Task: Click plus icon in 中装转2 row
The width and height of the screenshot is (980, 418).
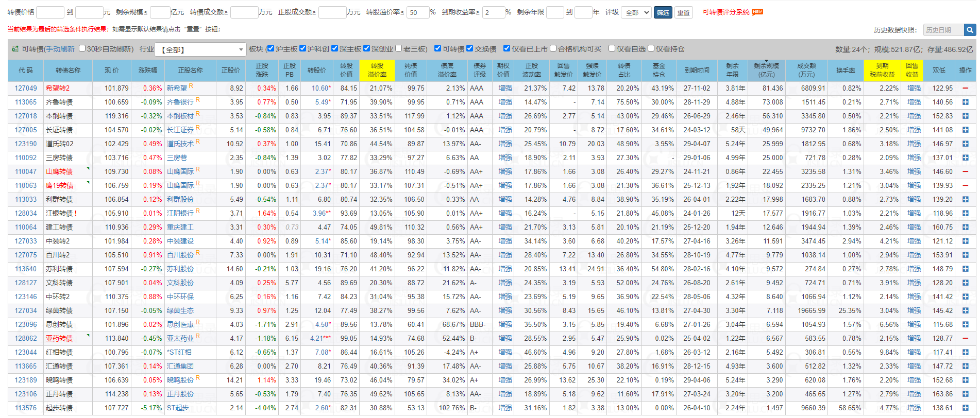Action: (965, 241)
